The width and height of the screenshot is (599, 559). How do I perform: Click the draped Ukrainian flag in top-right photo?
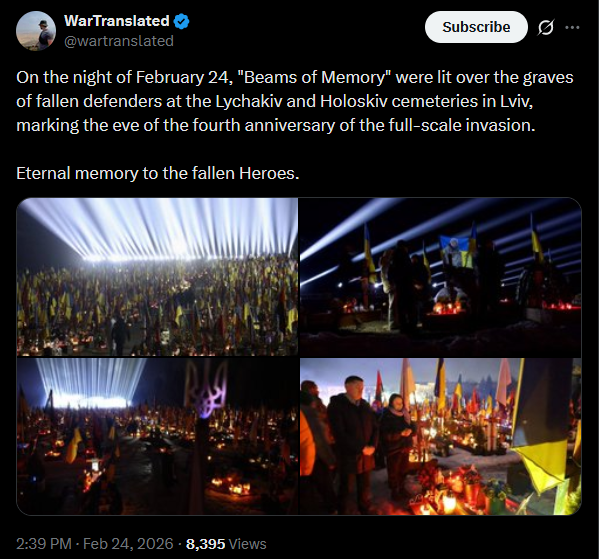point(457,250)
